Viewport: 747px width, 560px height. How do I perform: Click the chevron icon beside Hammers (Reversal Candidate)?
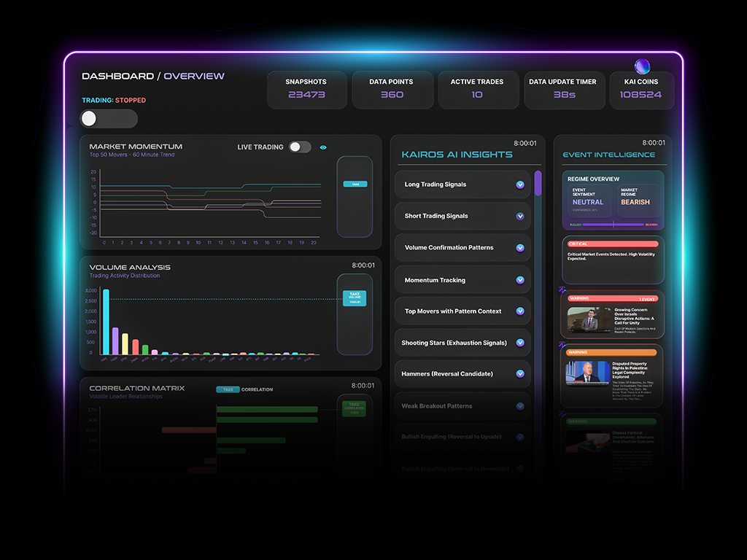point(520,374)
